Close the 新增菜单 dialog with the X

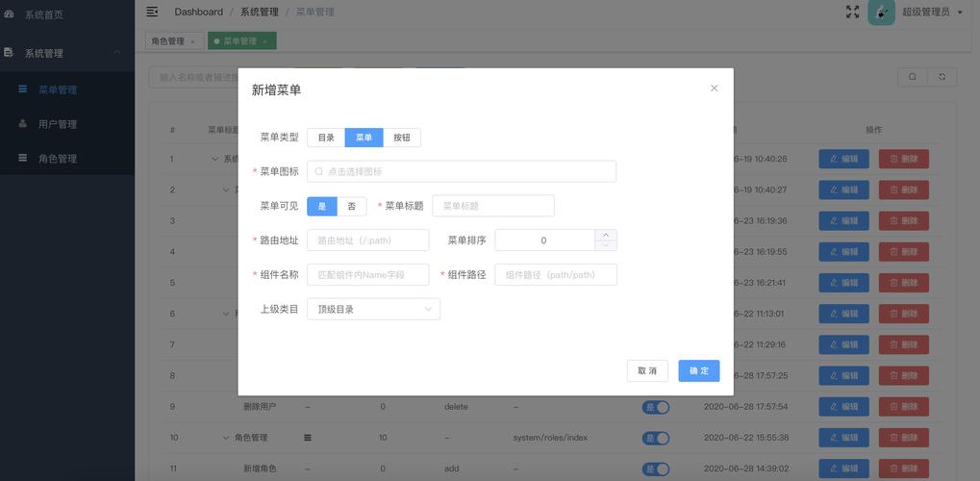pyautogui.click(x=714, y=89)
